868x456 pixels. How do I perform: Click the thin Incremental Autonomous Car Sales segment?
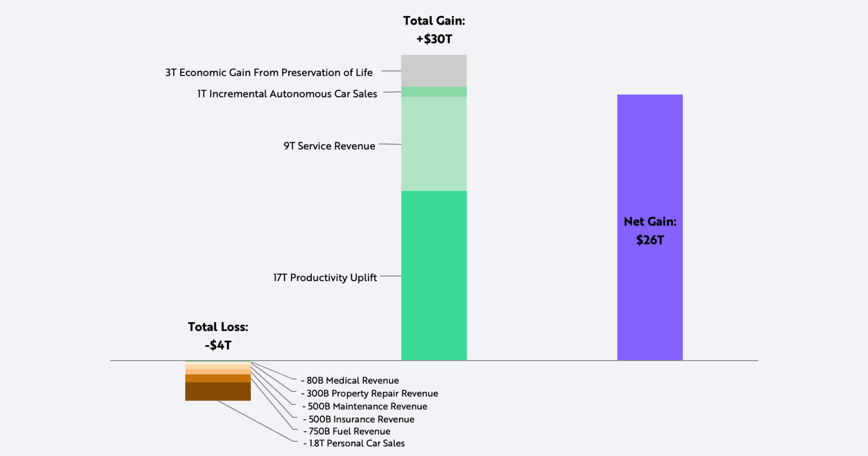coord(434,92)
